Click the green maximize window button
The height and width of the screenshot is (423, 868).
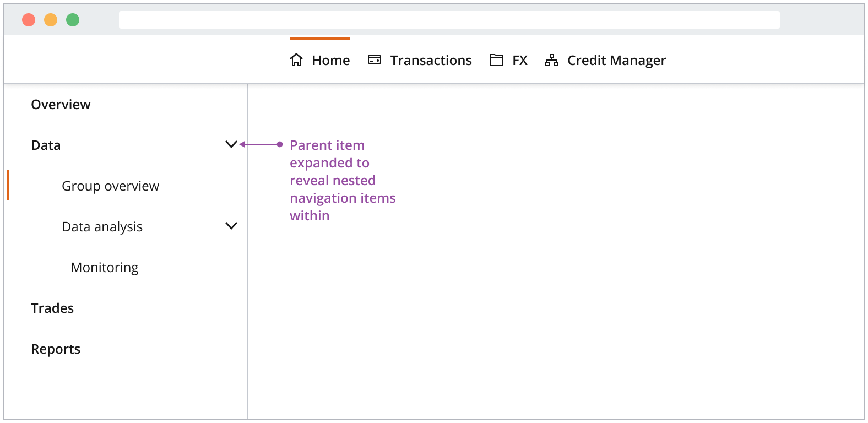[x=73, y=20]
